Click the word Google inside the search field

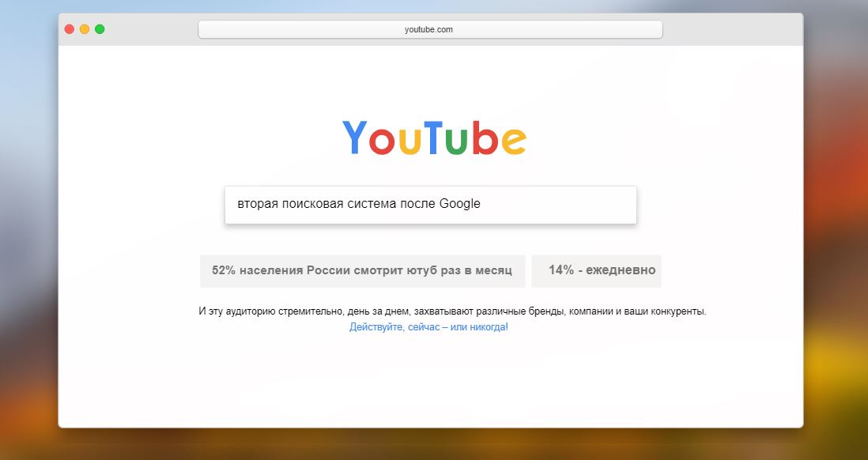pyautogui.click(x=460, y=204)
